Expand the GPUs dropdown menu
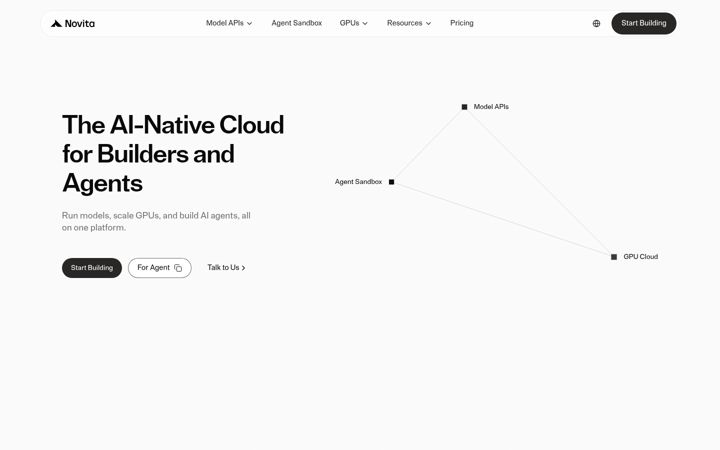 [x=354, y=23]
